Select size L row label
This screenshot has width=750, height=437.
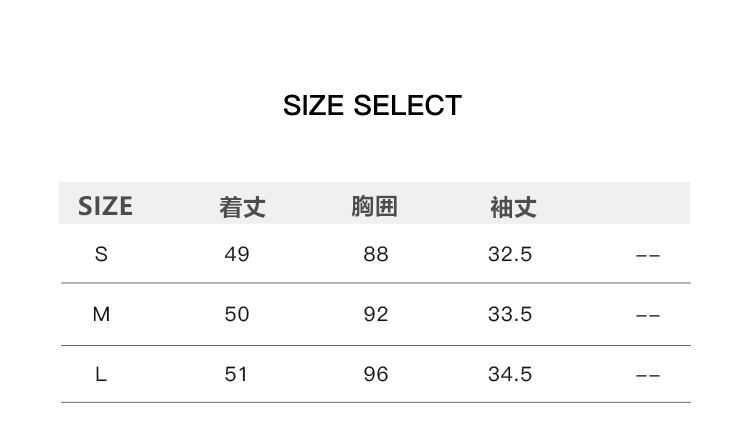click(101, 375)
